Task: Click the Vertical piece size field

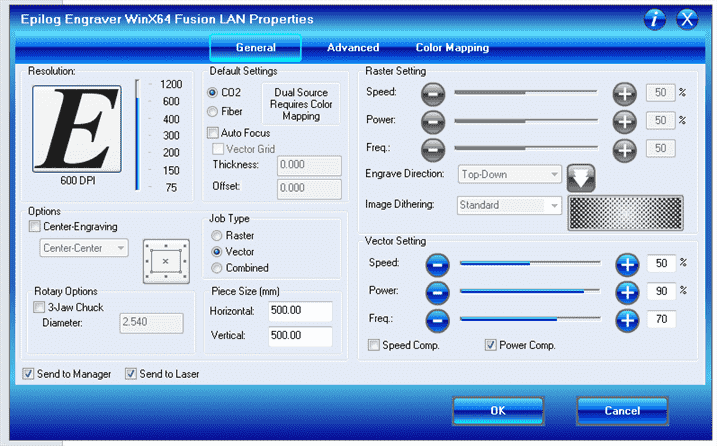Action: 300,336
